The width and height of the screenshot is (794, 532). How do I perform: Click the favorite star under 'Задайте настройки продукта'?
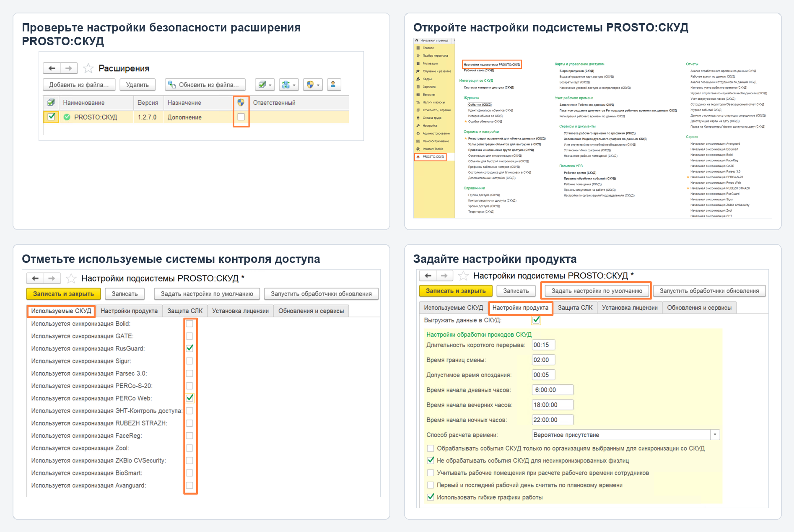tap(463, 276)
